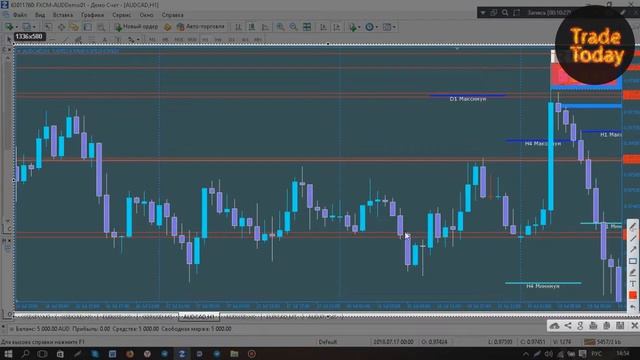Copy the screenshot to clipboard
640x360 pixels.
click(607, 326)
